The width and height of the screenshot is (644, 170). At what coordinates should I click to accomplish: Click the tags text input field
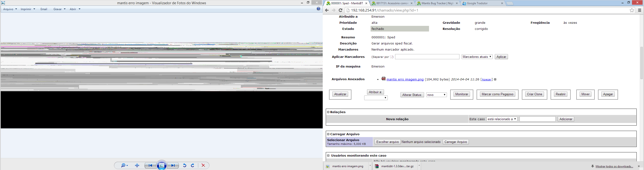427,57
